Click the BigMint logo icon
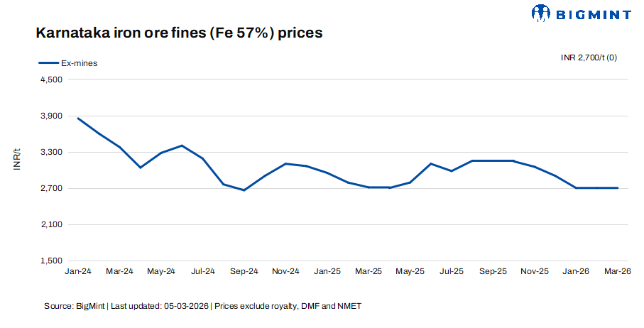Image resolution: width=644 pixels, height=328 pixels. (x=541, y=12)
